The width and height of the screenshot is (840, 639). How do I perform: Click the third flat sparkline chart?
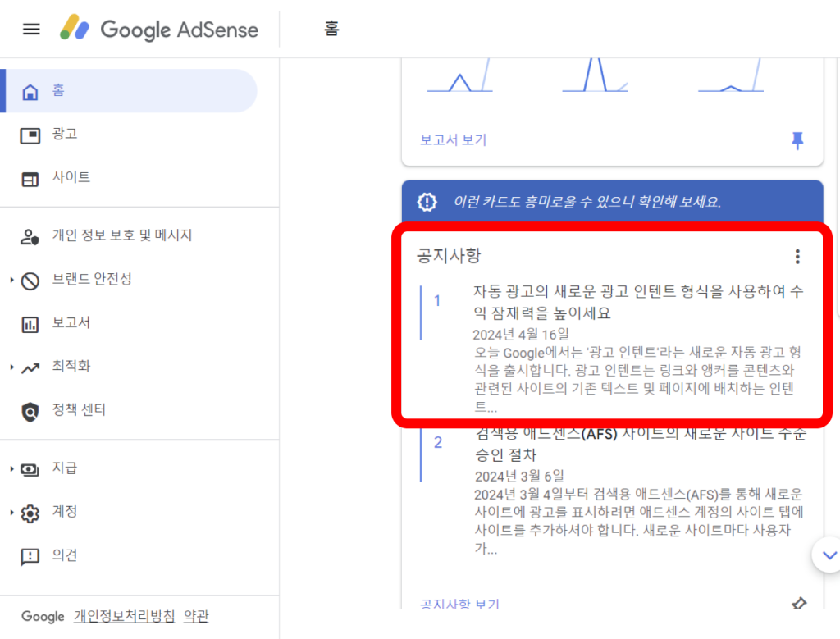(x=731, y=75)
